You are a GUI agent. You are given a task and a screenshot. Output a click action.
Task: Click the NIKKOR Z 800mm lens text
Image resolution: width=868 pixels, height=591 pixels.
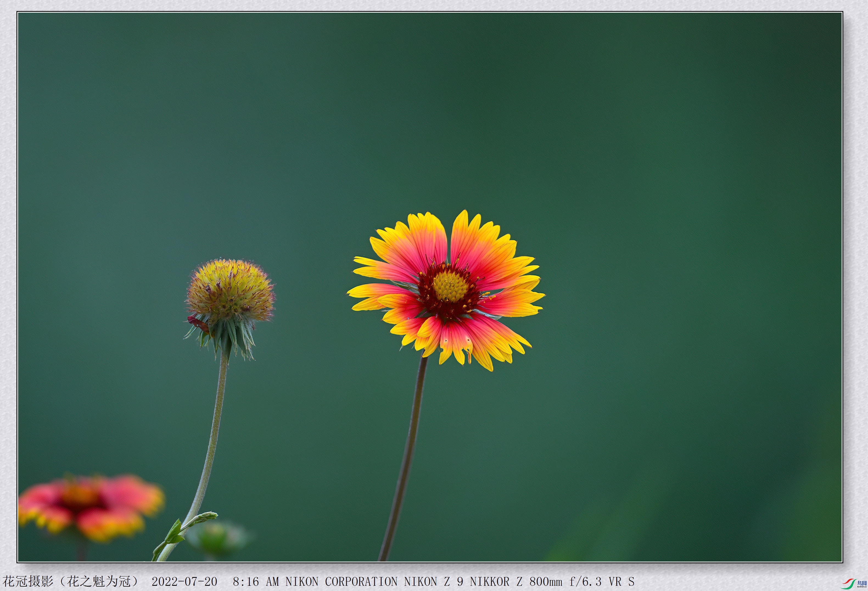(516, 582)
